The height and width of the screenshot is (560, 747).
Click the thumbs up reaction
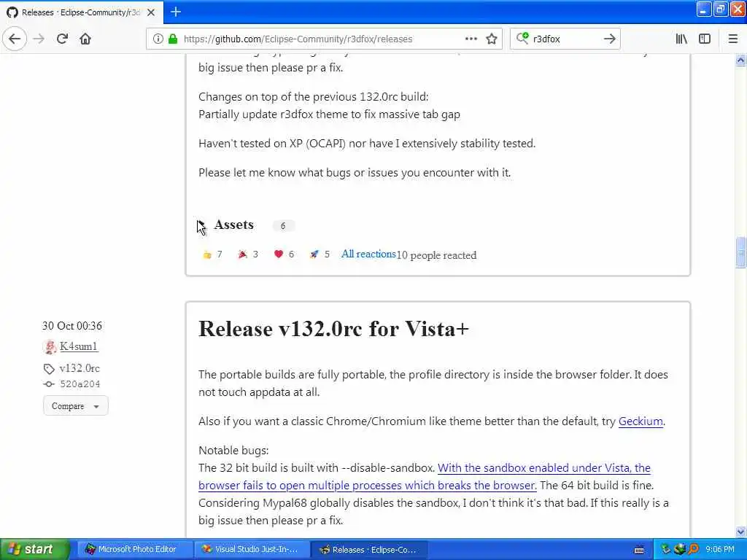[212, 254]
